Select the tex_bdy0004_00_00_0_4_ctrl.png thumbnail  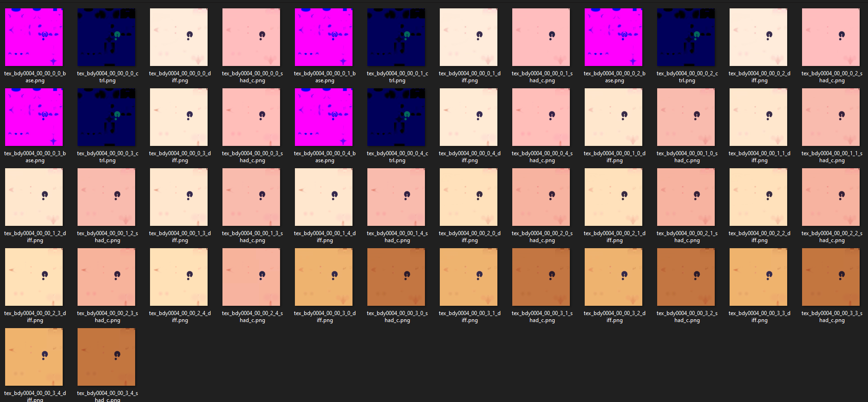396,117
